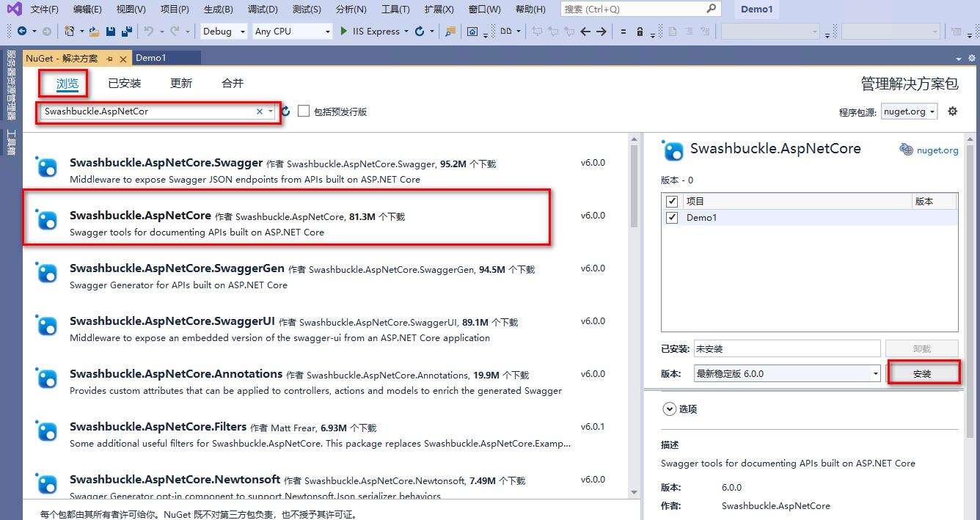The width and height of the screenshot is (980, 520).
Task: Uncheck the Demo1 project checkbox
Action: click(x=671, y=218)
